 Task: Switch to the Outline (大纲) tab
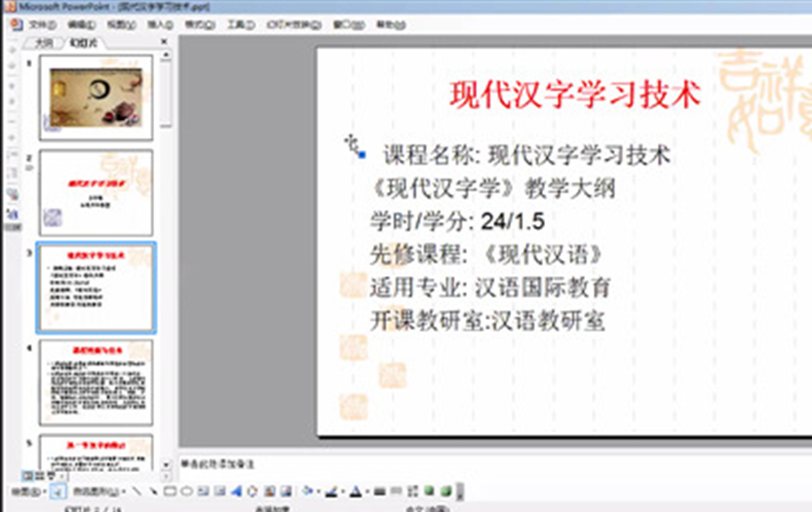pos(45,43)
